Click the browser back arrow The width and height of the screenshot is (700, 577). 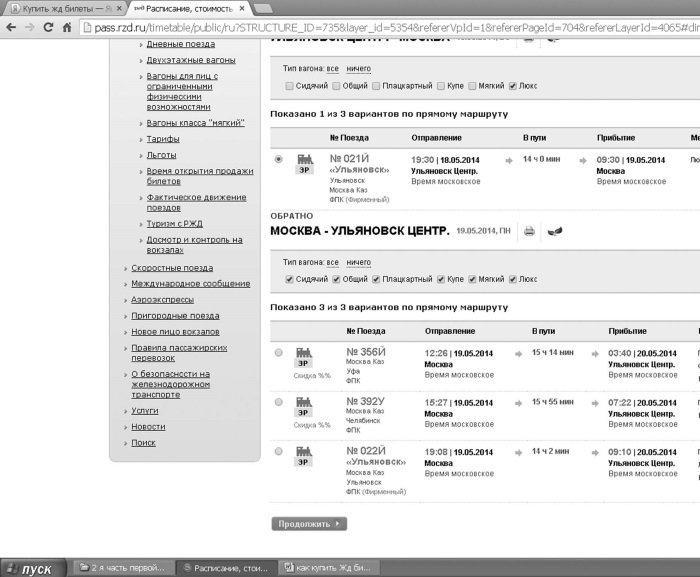(x=11, y=27)
